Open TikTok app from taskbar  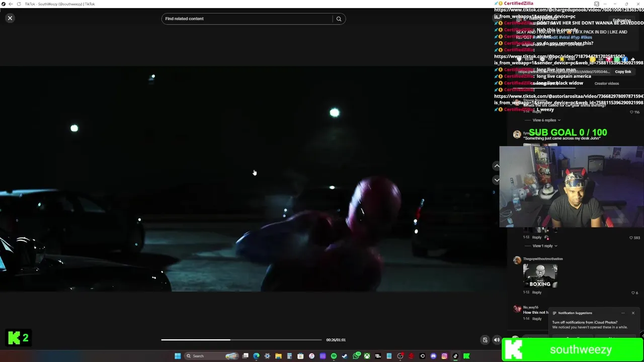[455, 356]
